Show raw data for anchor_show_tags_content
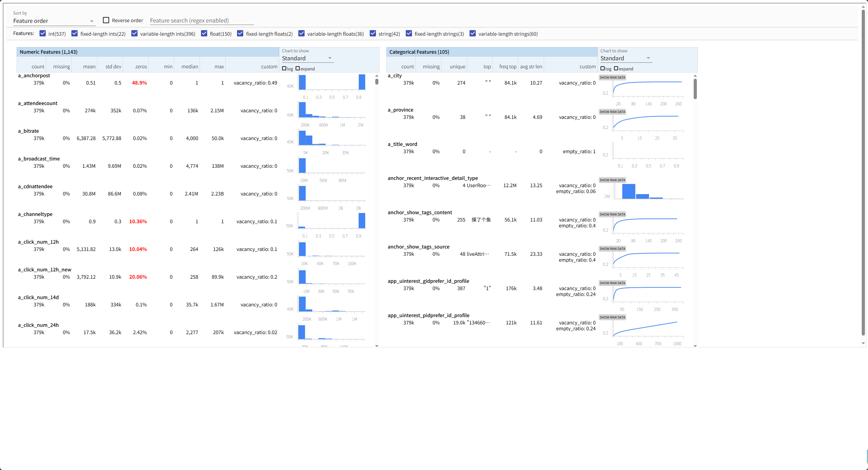This screenshot has width=868, height=470. [612, 215]
